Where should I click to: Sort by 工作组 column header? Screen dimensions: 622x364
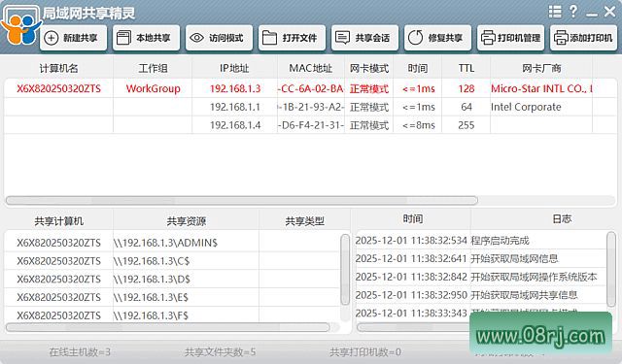pyautogui.click(x=153, y=68)
